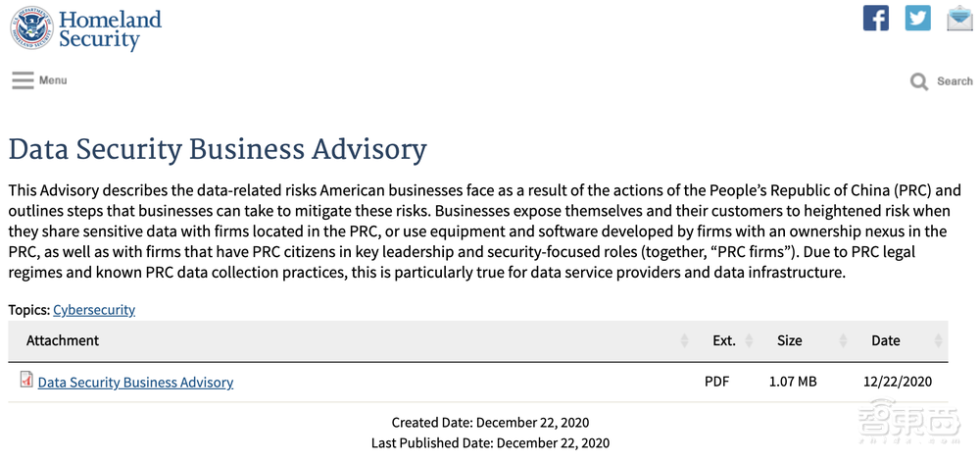Open the Facebook social media icon
The height and width of the screenshot is (462, 980).
point(876,18)
